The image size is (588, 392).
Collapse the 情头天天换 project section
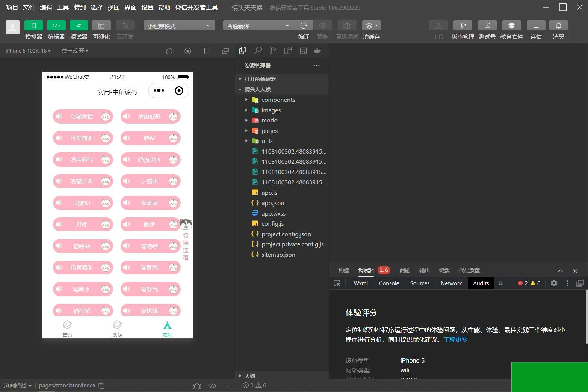coord(282,89)
